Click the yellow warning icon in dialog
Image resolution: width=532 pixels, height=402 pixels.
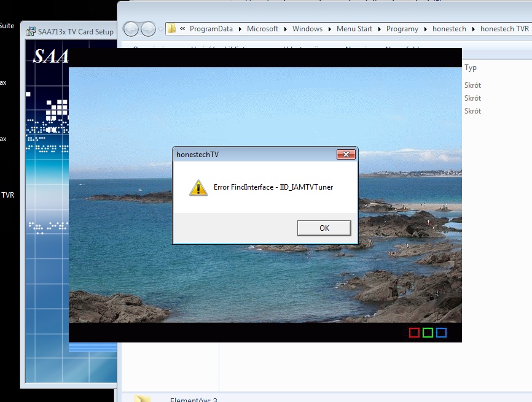198,188
